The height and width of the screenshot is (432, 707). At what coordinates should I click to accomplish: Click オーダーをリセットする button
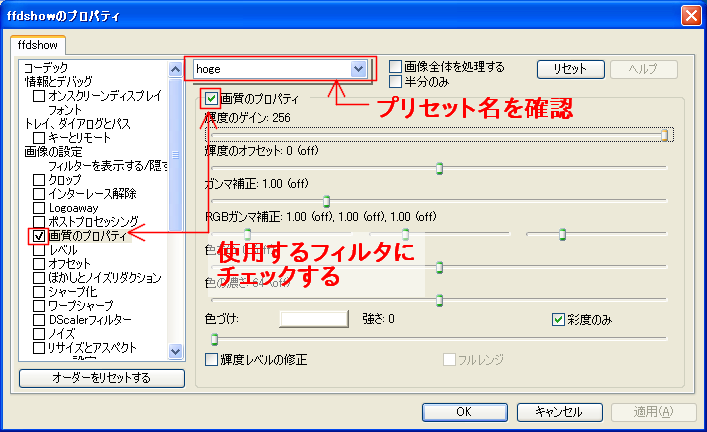click(102, 378)
